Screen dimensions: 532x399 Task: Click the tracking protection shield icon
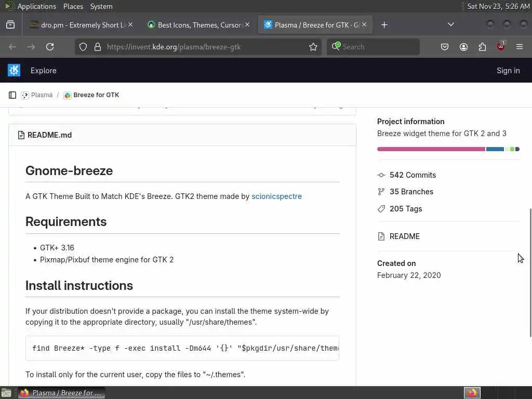point(83,47)
